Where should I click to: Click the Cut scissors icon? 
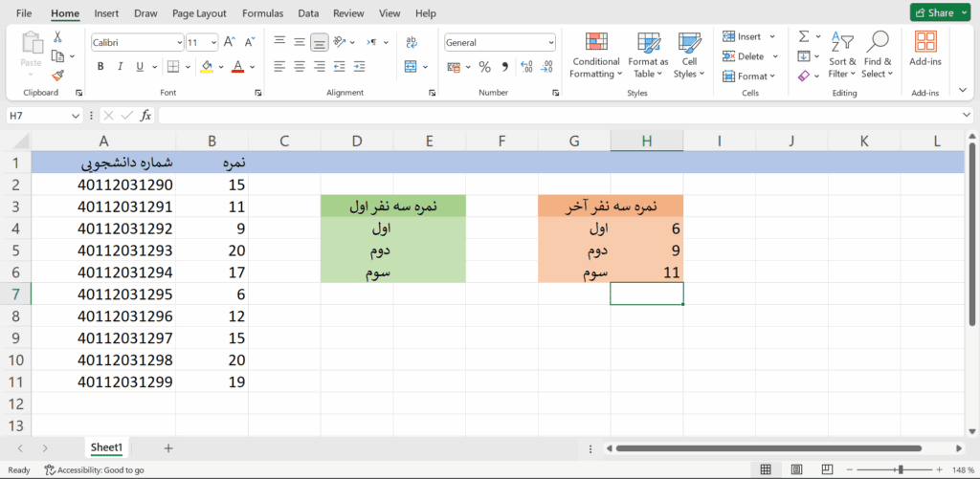[57, 37]
